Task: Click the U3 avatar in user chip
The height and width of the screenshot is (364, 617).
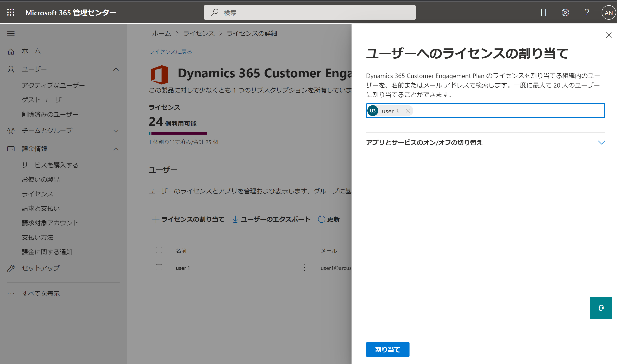Action: [x=373, y=111]
